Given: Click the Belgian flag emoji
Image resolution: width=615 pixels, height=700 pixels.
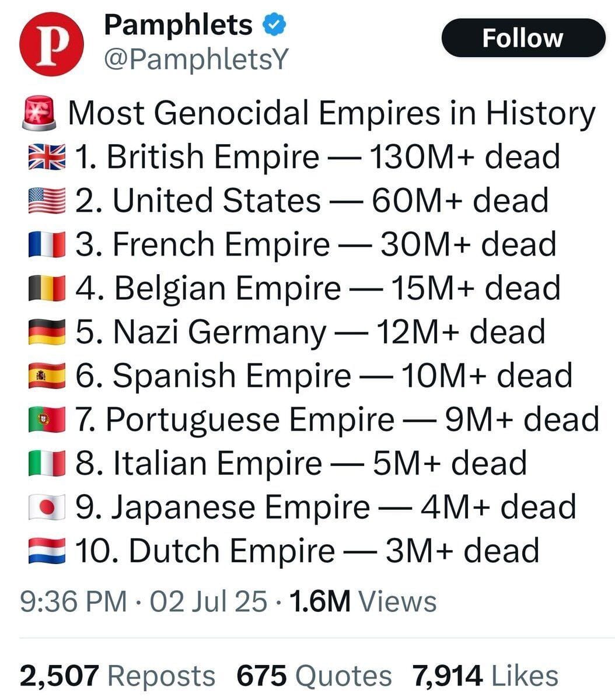Looking at the screenshot, I should tap(47, 289).
